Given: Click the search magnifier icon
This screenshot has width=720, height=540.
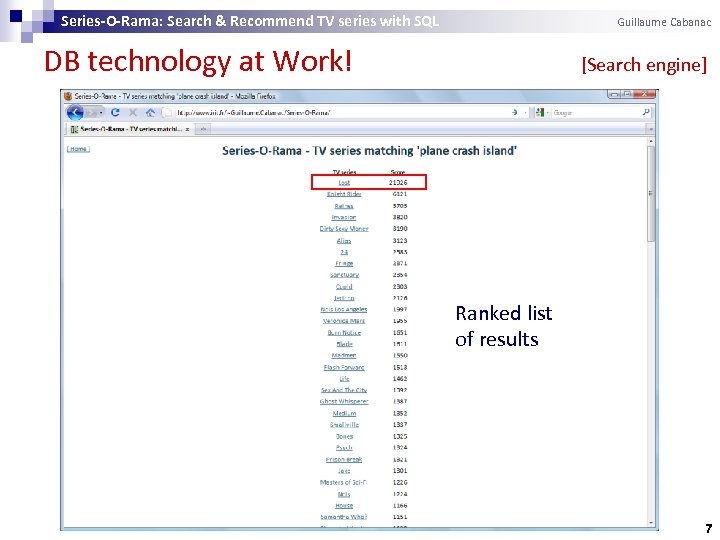Looking at the screenshot, I should [646, 112].
